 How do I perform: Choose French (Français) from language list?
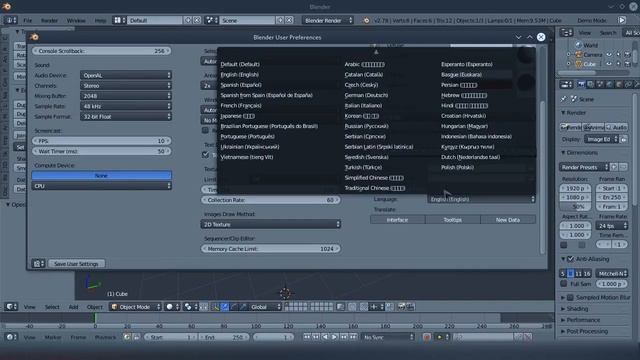coord(241,105)
